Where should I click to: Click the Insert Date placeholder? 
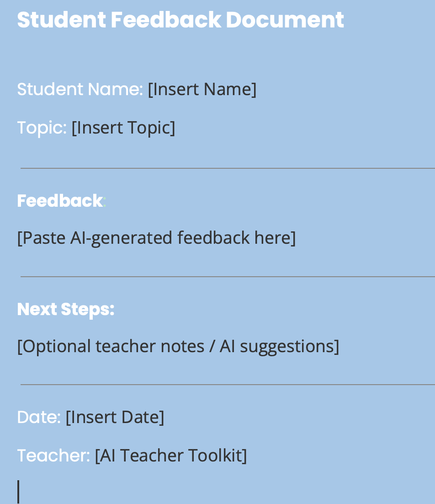coord(115,417)
